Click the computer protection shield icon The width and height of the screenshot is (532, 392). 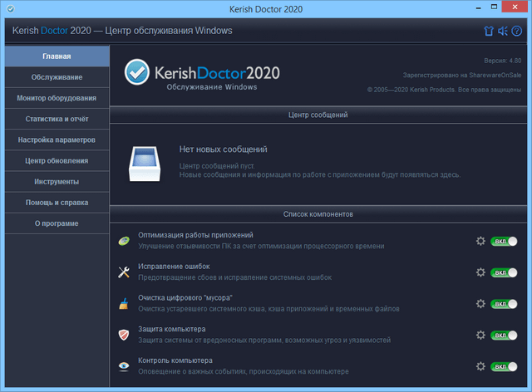click(124, 335)
